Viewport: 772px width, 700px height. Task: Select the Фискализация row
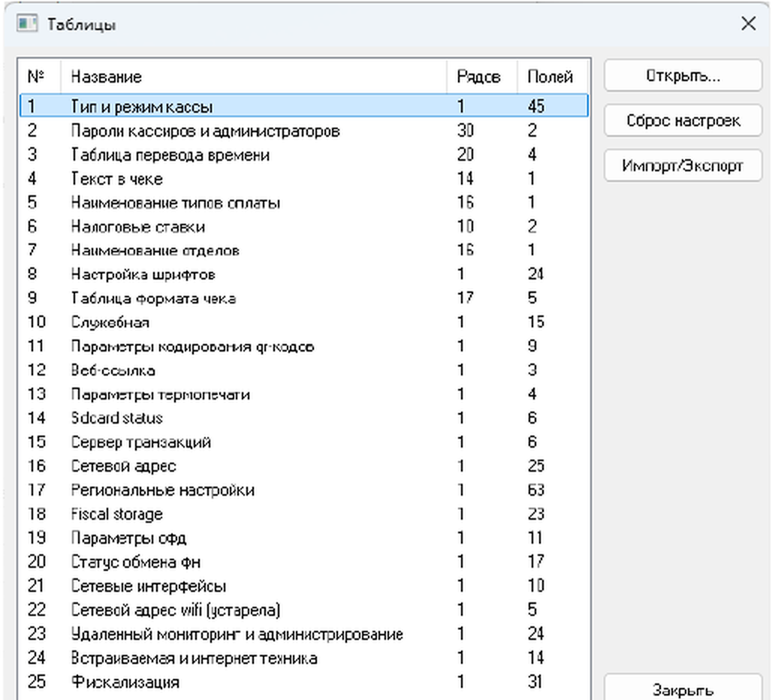click(x=304, y=682)
